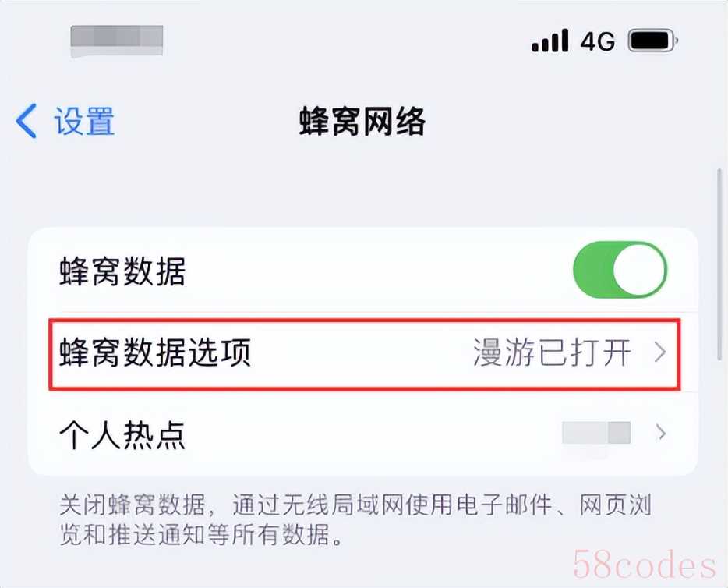
Task: Open 蜂窝数据选项 menu row
Action: coord(364,353)
